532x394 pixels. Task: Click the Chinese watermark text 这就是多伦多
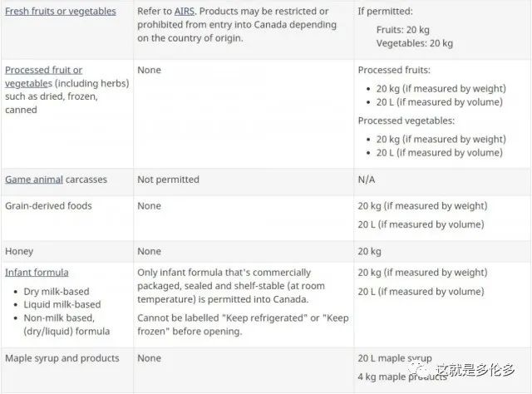475,370
